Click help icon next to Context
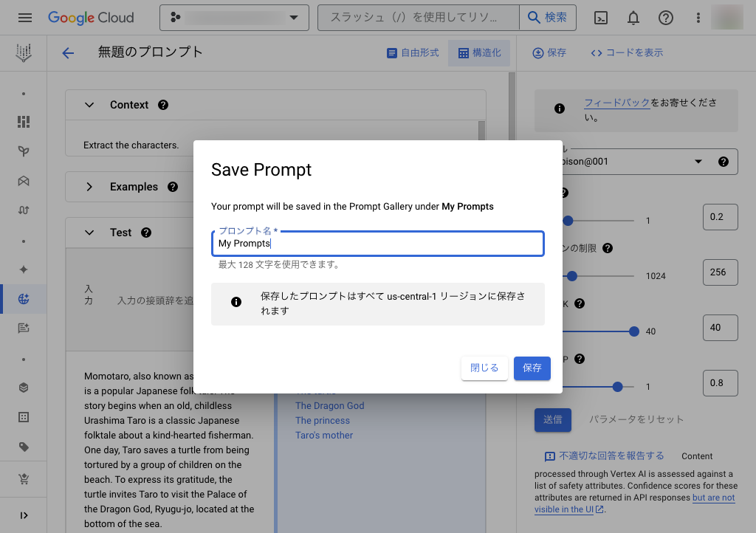Screen dimensions: 756x533 163,105
